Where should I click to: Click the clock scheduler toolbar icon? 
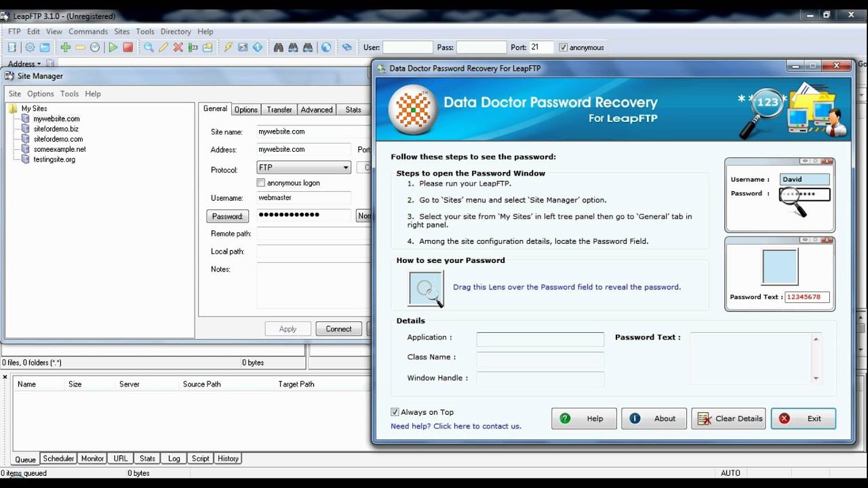click(95, 47)
